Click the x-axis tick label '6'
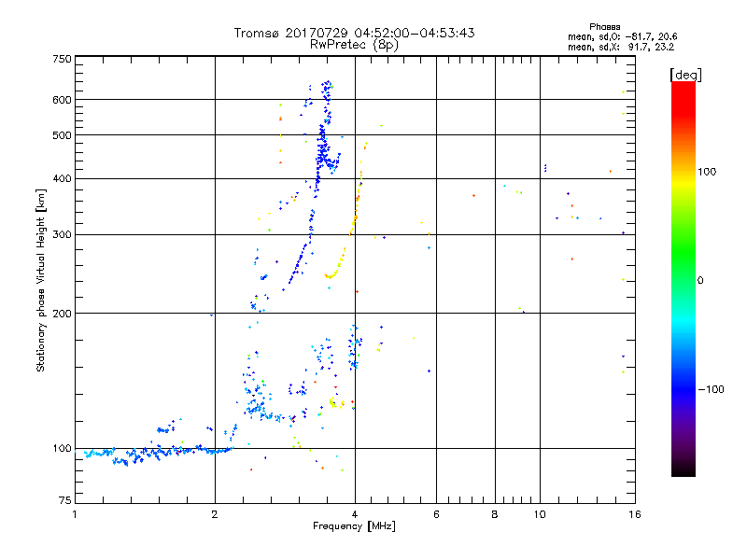The width and height of the screenshot is (747, 560). [x=436, y=514]
